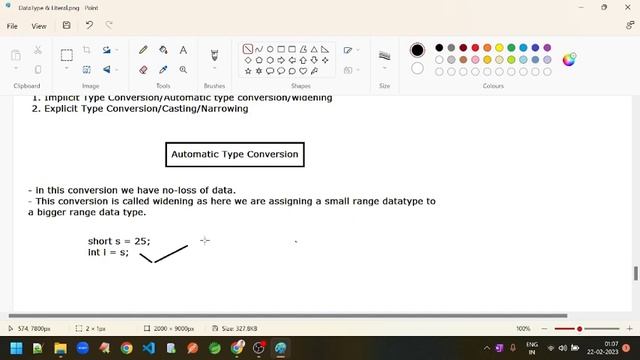Click the volume icon in system tray
The width and height of the screenshot is (640, 360).
coord(563,348)
